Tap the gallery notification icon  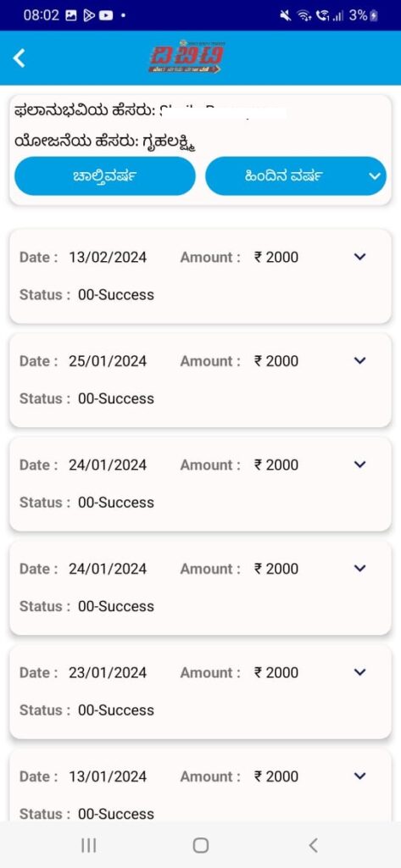click(71, 15)
